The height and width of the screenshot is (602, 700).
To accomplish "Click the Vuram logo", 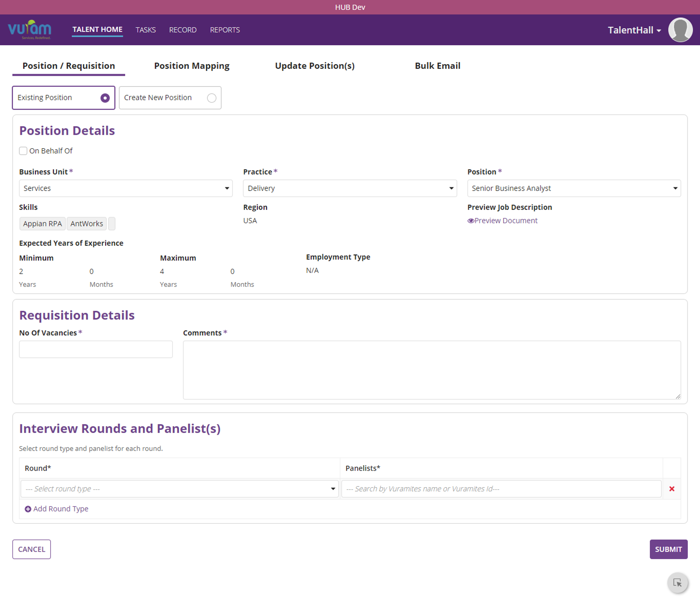I will (x=29, y=29).
